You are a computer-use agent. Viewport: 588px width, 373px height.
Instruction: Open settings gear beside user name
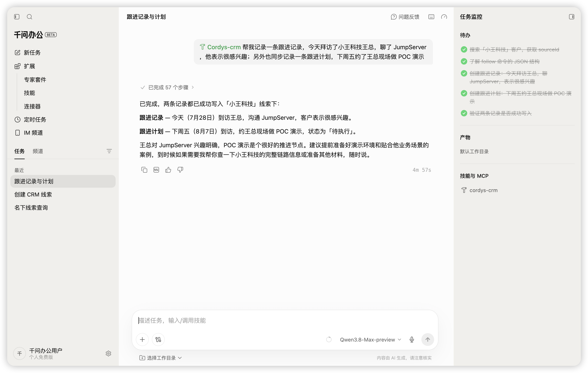pos(108,353)
